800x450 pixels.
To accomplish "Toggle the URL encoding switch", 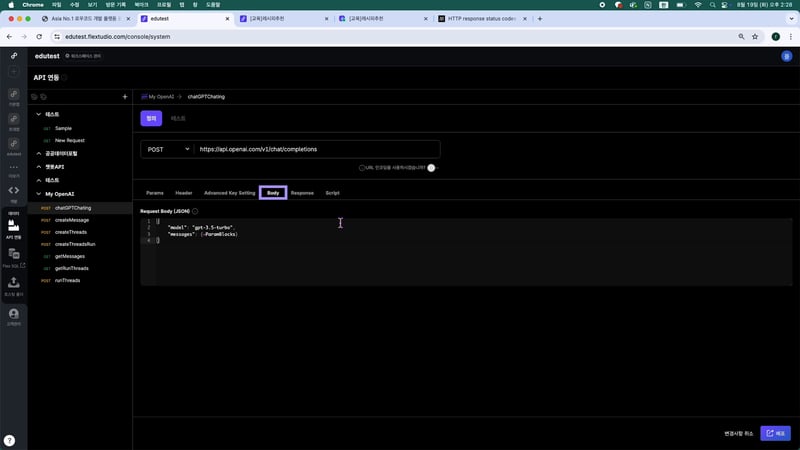I will [432, 168].
